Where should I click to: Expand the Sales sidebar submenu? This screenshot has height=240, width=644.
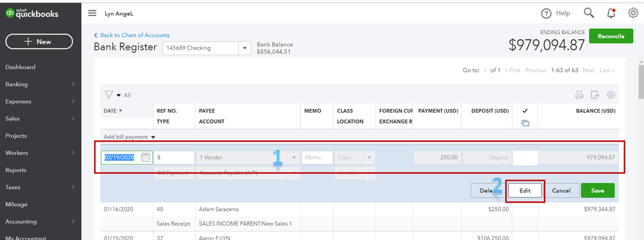[73, 118]
